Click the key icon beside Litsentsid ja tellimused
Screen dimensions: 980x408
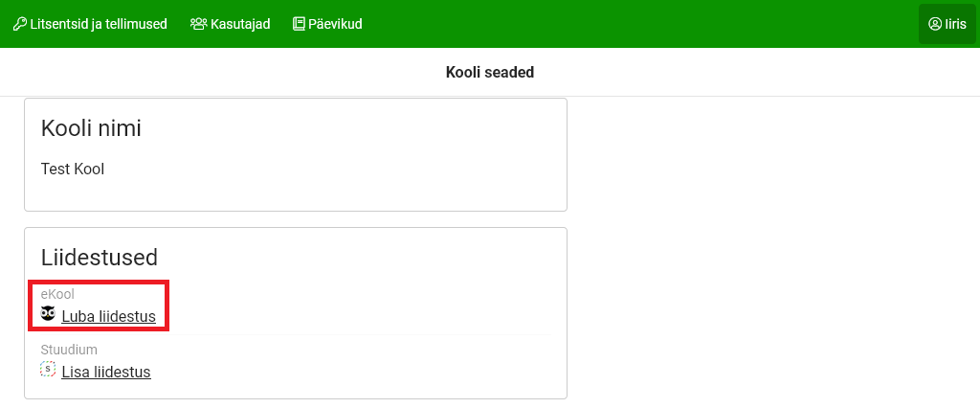[x=19, y=24]
